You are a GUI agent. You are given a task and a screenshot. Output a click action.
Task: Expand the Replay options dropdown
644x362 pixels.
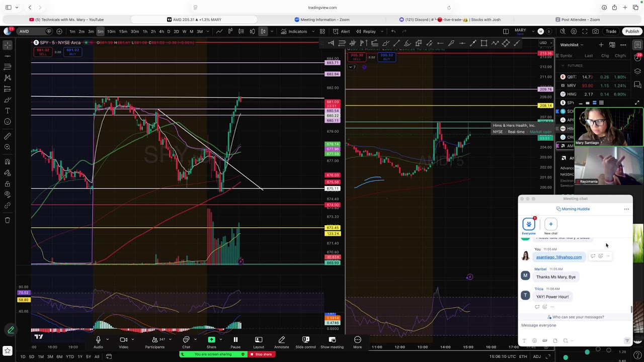click(382, 32)
